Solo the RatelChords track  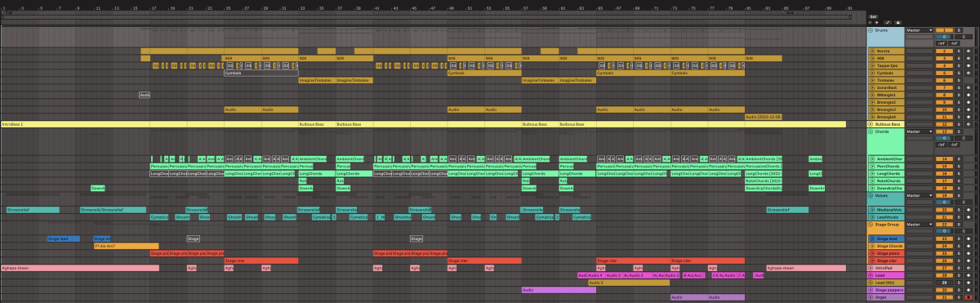coord(960,181)
